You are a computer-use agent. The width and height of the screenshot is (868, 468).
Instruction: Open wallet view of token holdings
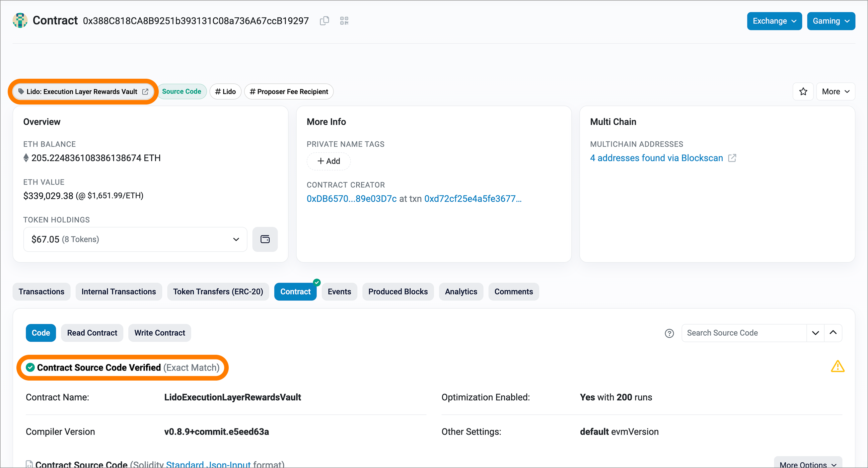(265, 240)
